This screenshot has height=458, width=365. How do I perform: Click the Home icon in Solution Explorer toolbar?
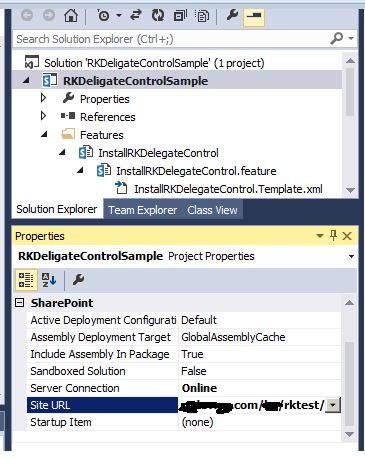click(71, 16)
